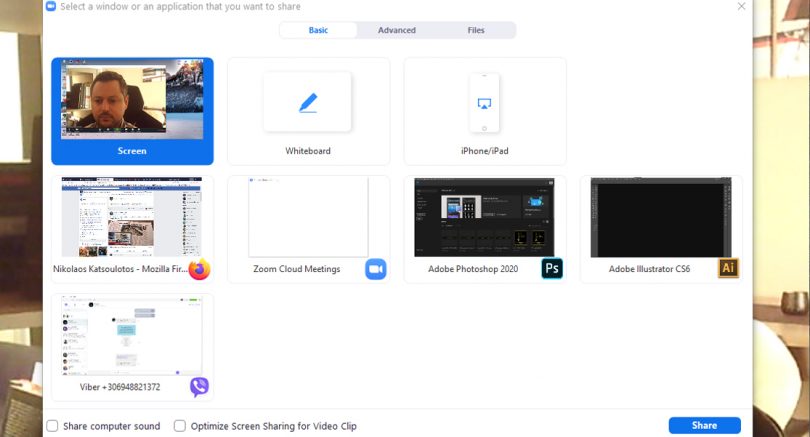Click the Zoom camera app icon
The height and width of the screenshot is (437, 810).
376,269
